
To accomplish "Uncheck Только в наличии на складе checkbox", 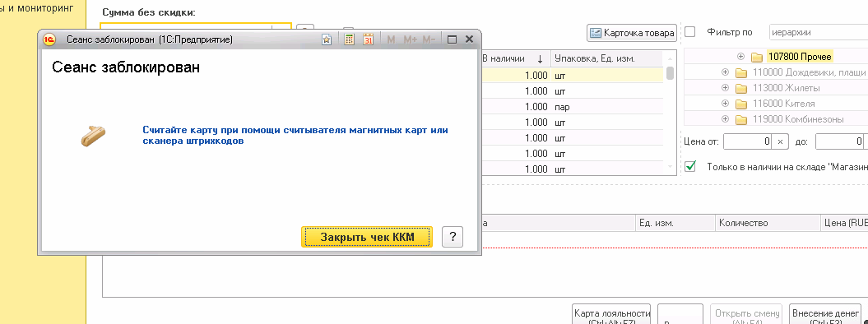I will tap(689, 166).
